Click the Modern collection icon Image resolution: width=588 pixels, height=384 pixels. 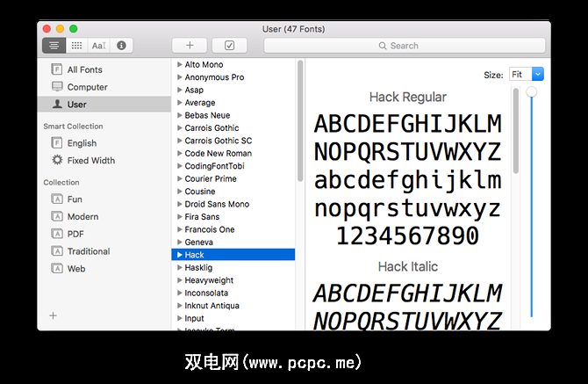pos(57,216)
